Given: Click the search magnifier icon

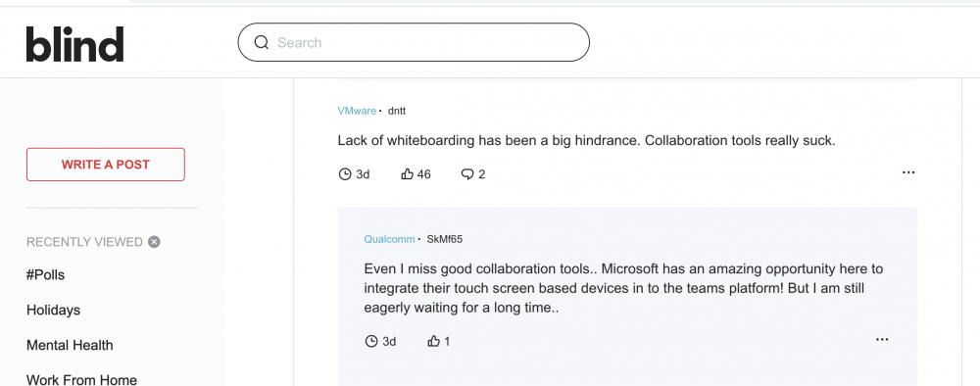Looking at the screenshot, I should click(x=262, y=42).
